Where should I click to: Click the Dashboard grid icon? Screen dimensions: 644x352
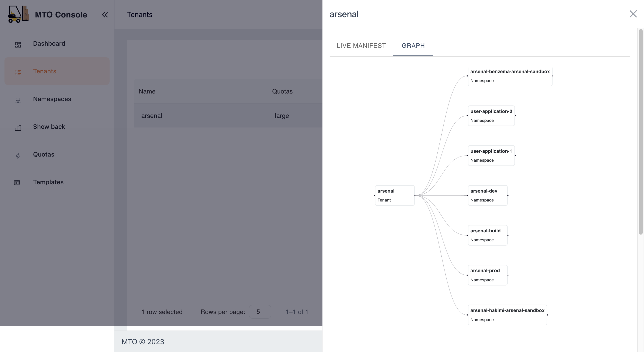click(18, 45)
